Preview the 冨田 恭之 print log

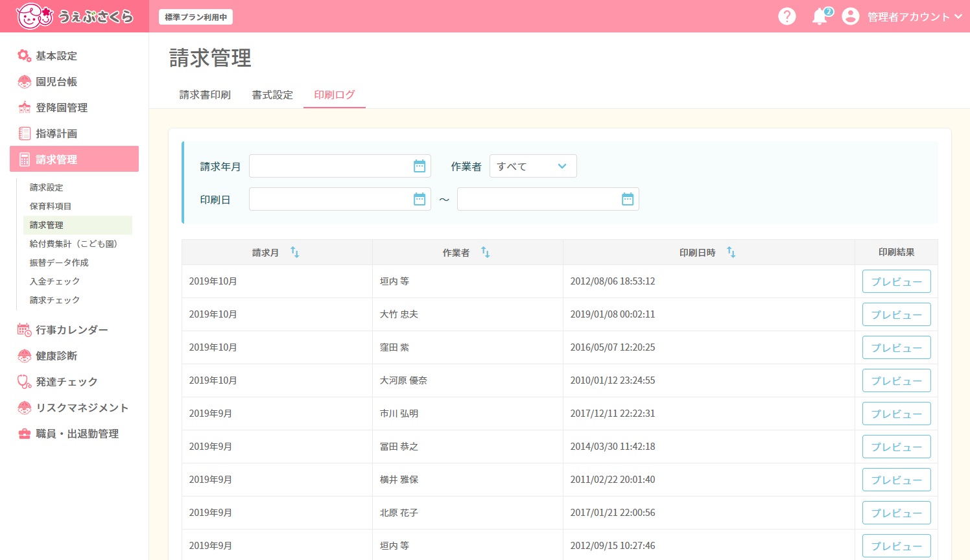(896, 447)
